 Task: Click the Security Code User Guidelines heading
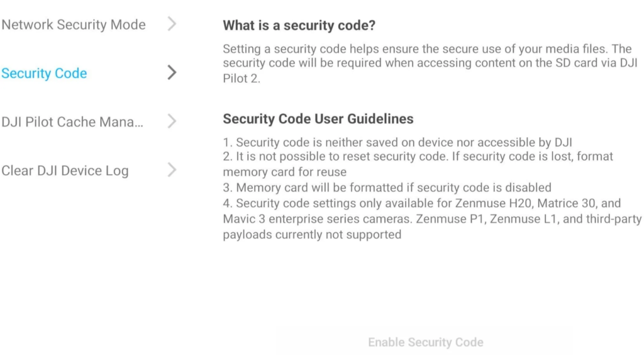tap(318, 119)
